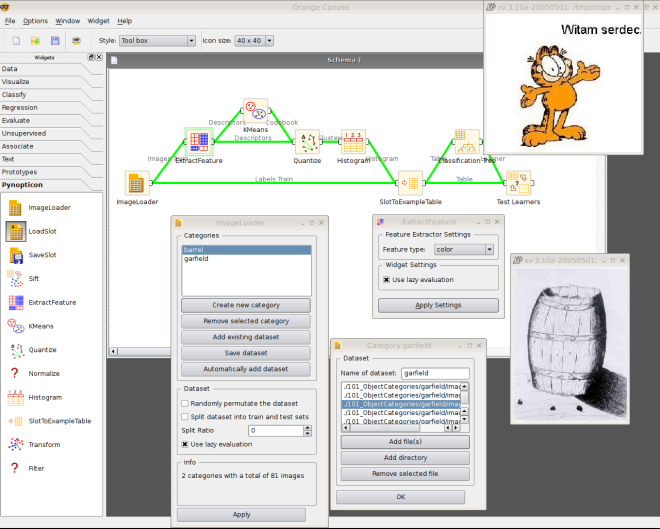Toggle lazy evaluation in ExtractFeature settings
The width and height of the screenshot is (660, 529).
tap(387, 280)
